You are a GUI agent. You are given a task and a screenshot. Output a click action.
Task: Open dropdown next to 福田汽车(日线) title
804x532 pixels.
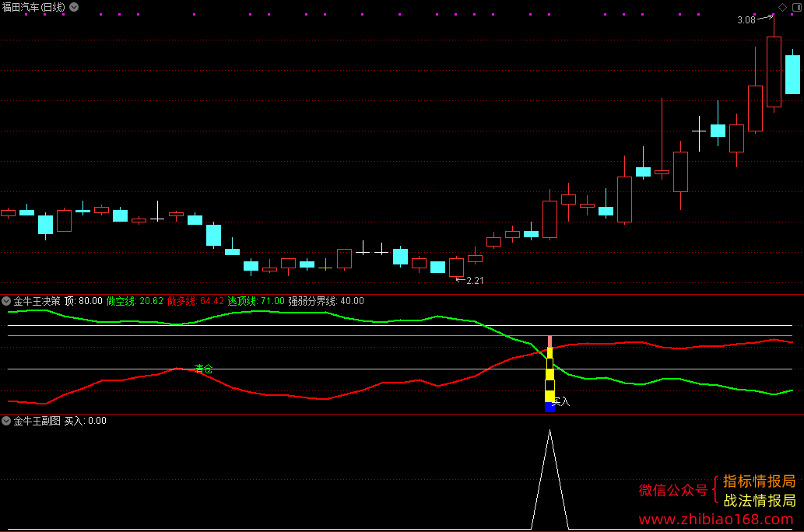coord(75,7)
